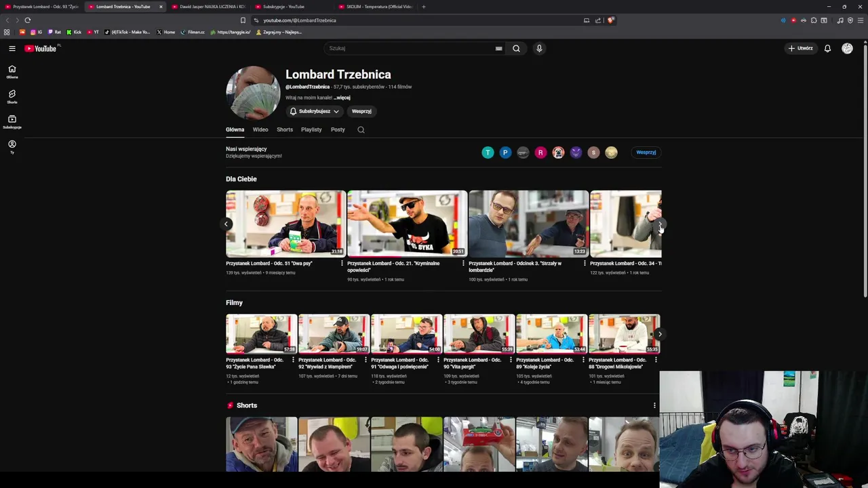
Task: Expand the Subskrybujesz subscription dropdown
Action: click(x=314, y=111)
